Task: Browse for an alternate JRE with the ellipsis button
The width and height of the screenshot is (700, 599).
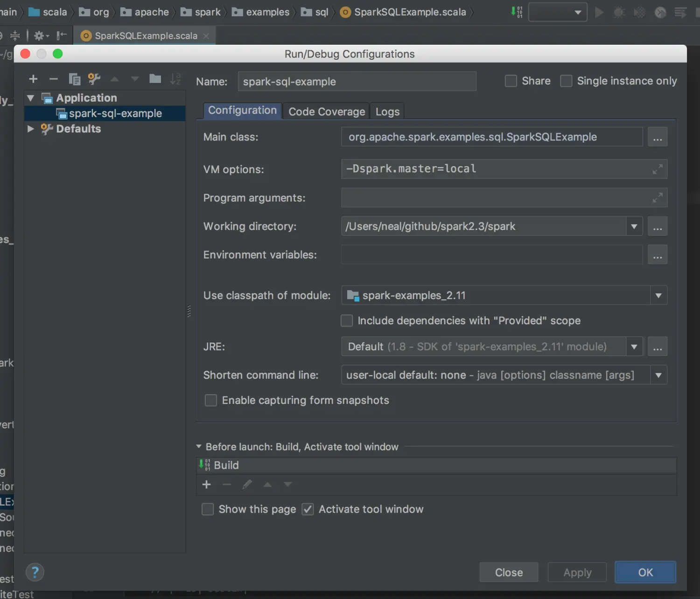Action: click(x=657, y=347)
